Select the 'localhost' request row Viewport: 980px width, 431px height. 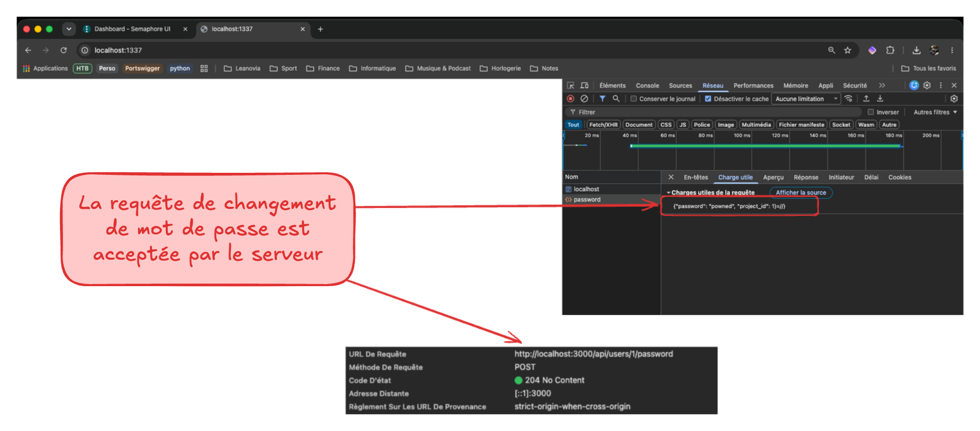(611, 189)
